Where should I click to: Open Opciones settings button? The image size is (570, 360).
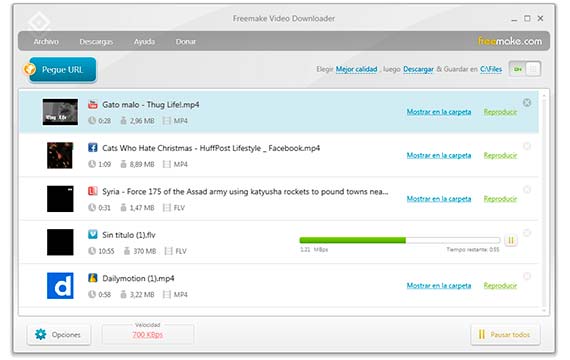59,334
